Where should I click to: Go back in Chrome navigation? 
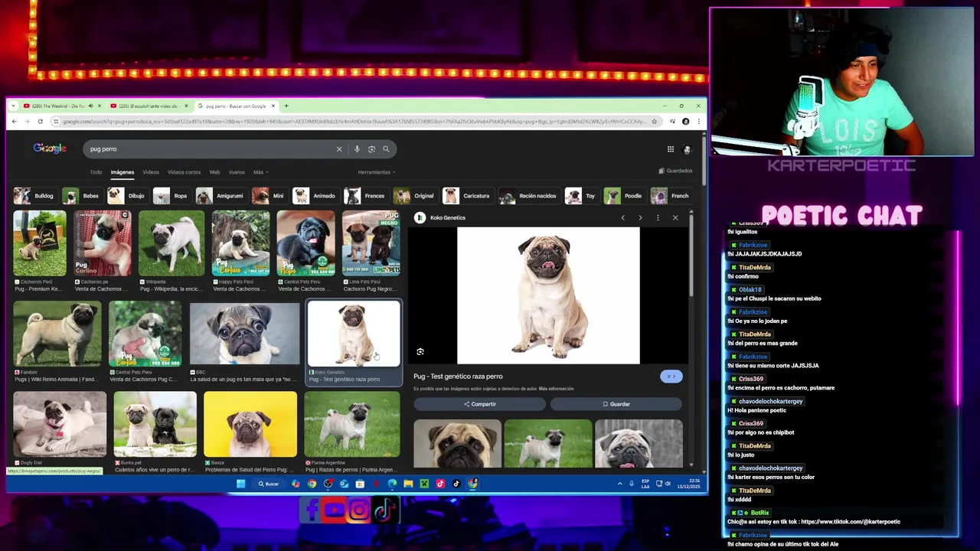14,121
